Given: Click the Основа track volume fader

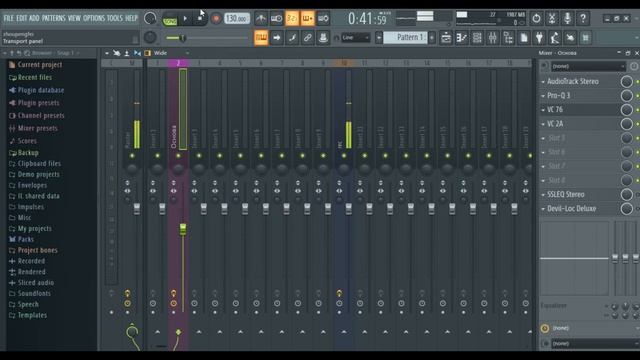Looking at the screenshot, I should click(x=183, y=229).
